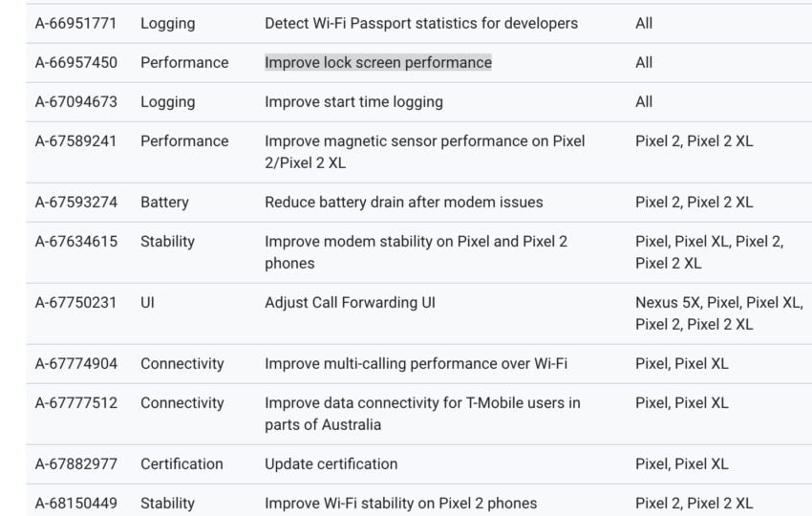Click reference A-67634615 cell

tap(76, 242)
